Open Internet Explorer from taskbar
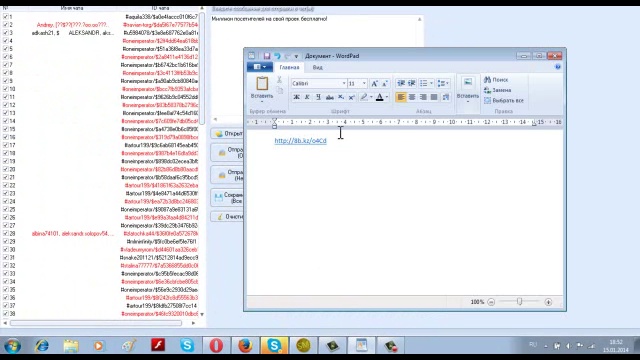 [x=41, y=346]
